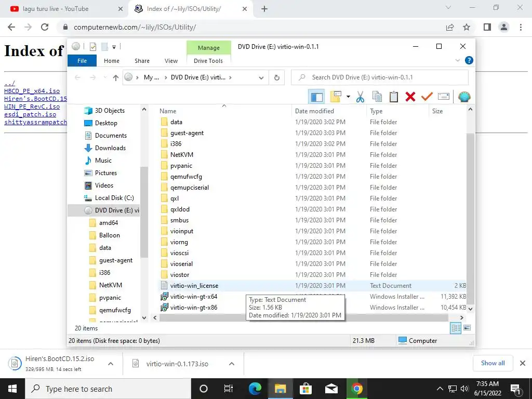
Task: Open Microsoft Store from the taskbar
Action: coord(305,389)
